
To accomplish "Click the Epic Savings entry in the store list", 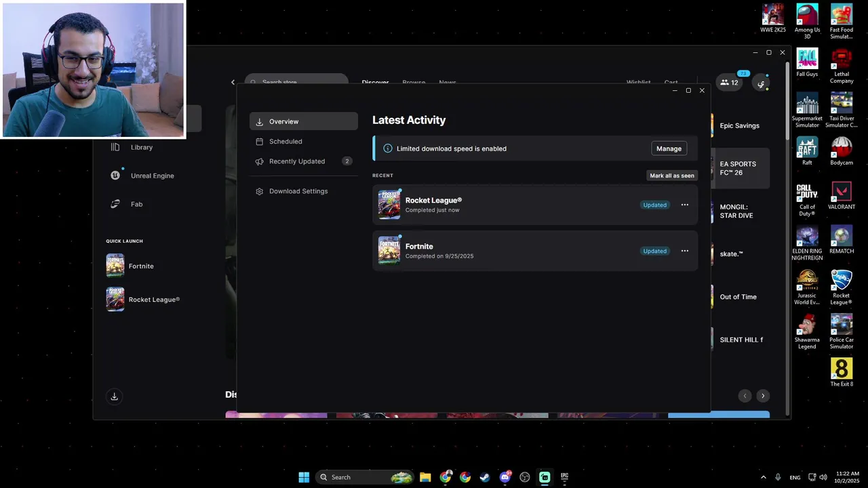I will point(739,125).
